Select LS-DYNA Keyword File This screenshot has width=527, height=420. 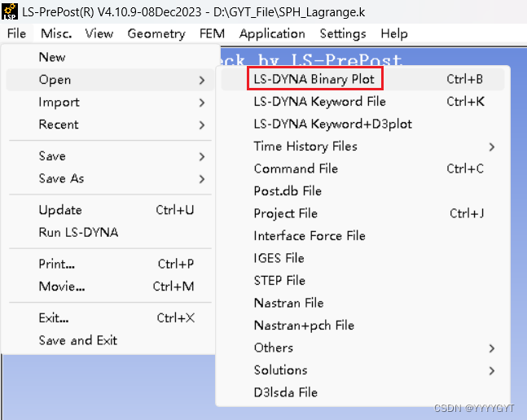(363, 102)
